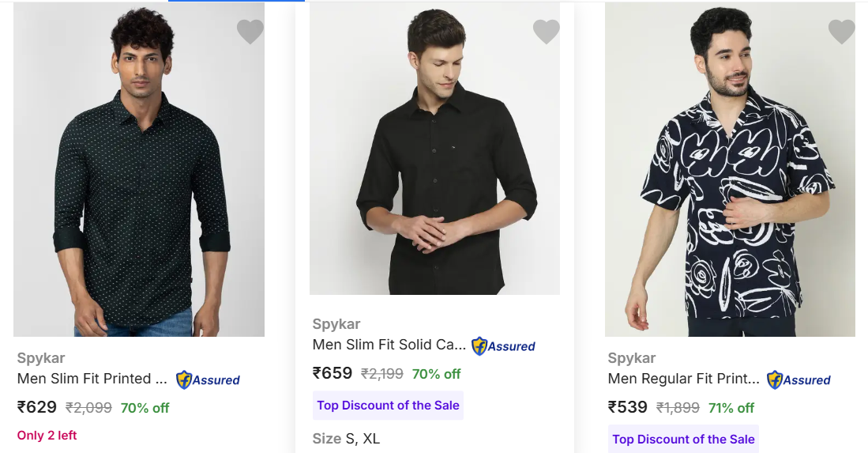Click Assured badge on Men Slim Fit Printed

(x=208, y=379)
